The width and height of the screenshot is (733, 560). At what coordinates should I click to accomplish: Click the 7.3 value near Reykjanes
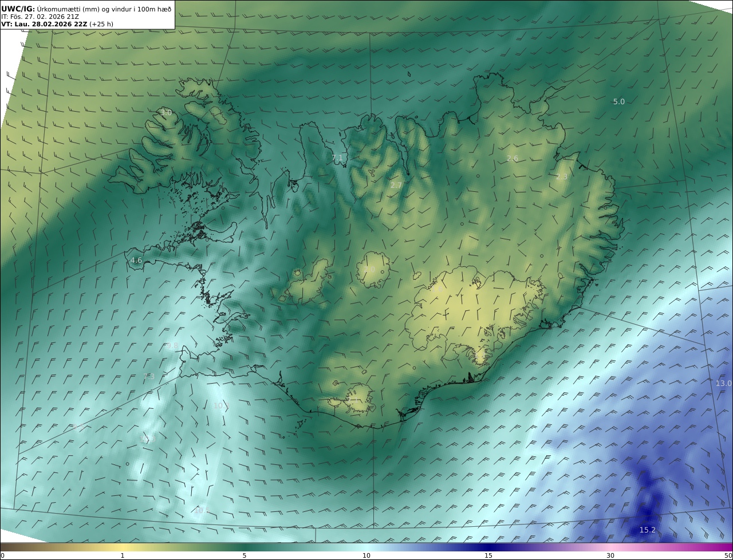149,376
